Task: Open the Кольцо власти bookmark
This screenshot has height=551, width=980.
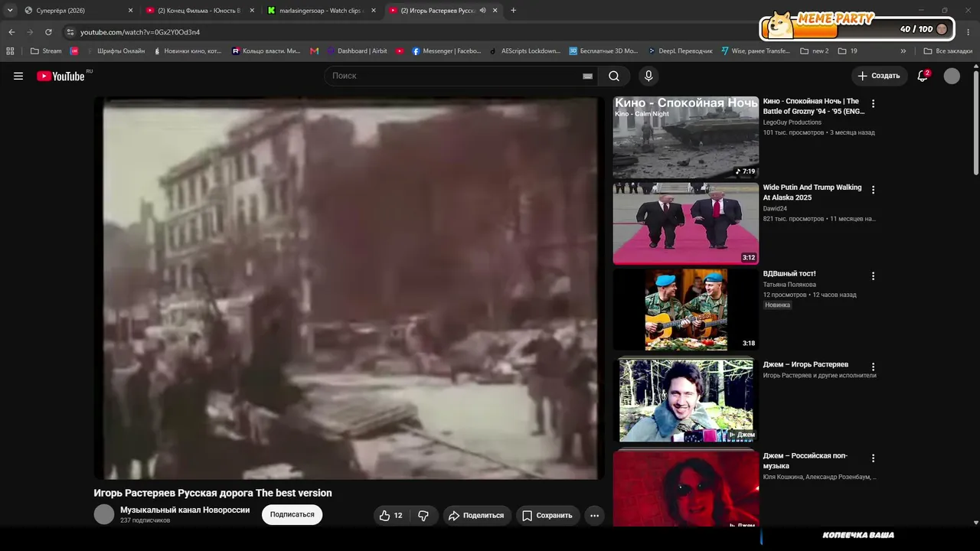Action: [x=266, y=51]
